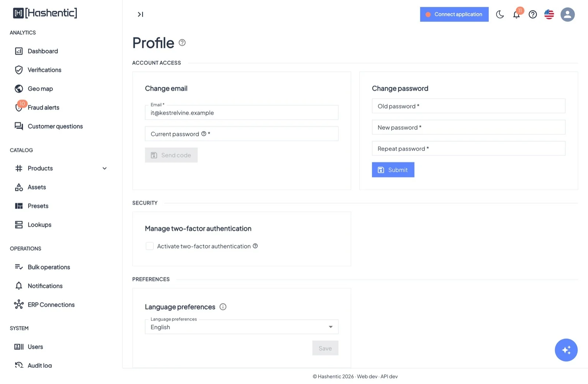
Task: Click the help icon next to Profile title
Action: (182, 43)
